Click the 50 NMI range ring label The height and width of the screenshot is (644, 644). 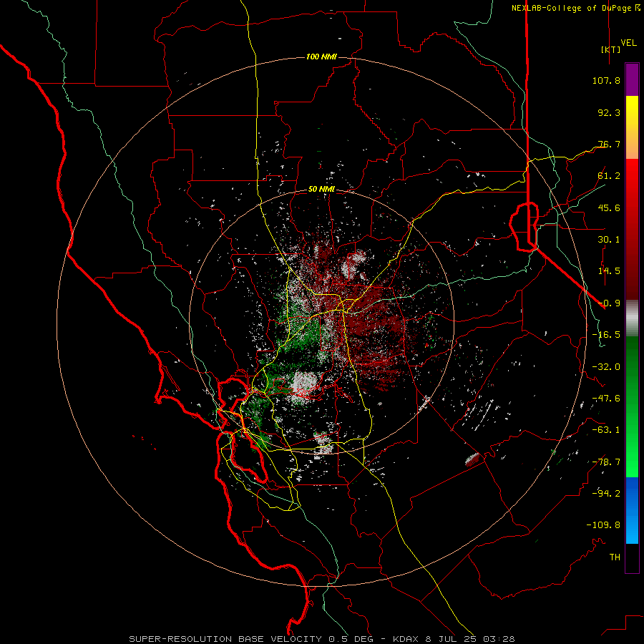click(x=321, y=190)
